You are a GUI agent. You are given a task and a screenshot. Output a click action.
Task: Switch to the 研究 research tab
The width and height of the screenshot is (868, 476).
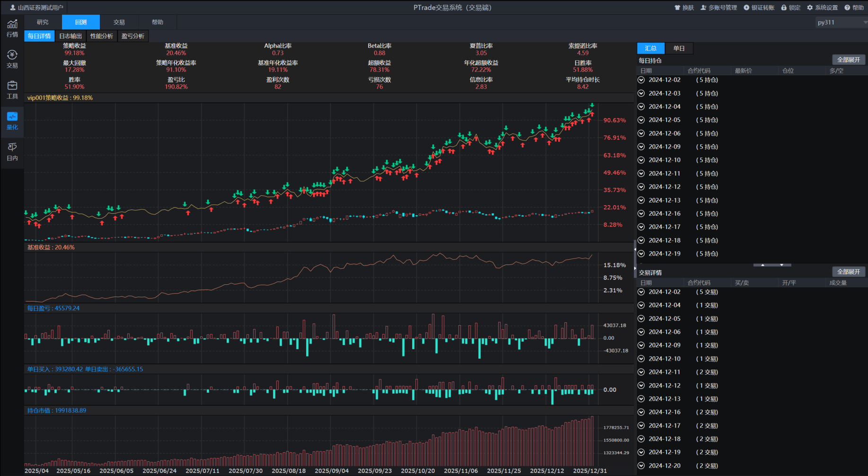[43, 22]
